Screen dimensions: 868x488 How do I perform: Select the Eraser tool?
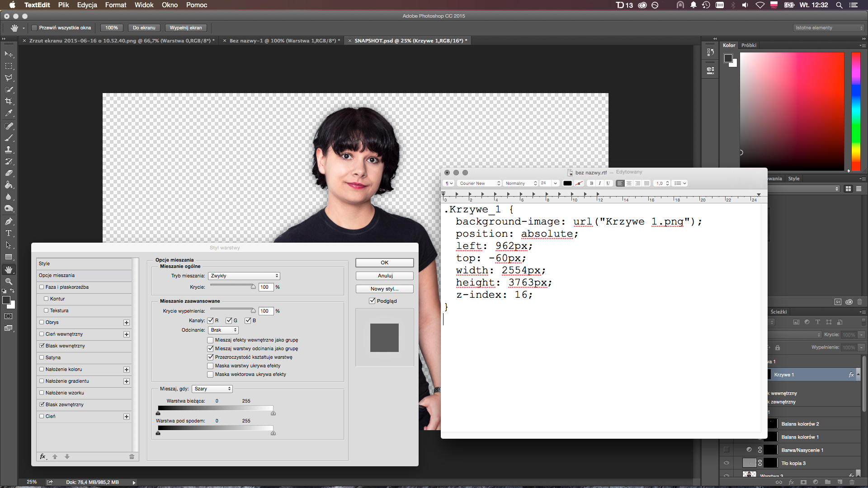click(x=9, y=173)
